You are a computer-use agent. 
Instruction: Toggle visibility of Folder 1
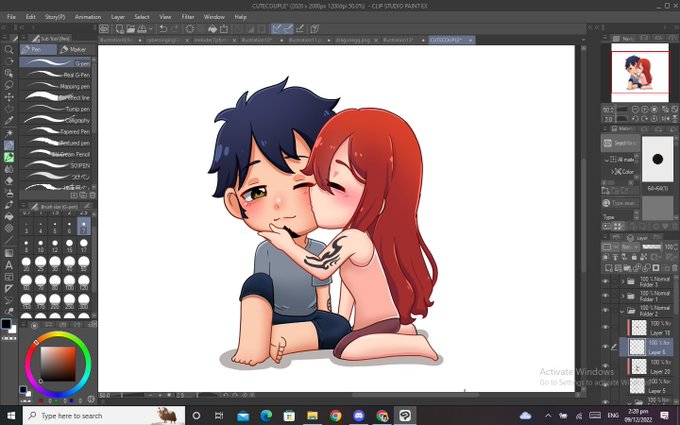point(605,296)
